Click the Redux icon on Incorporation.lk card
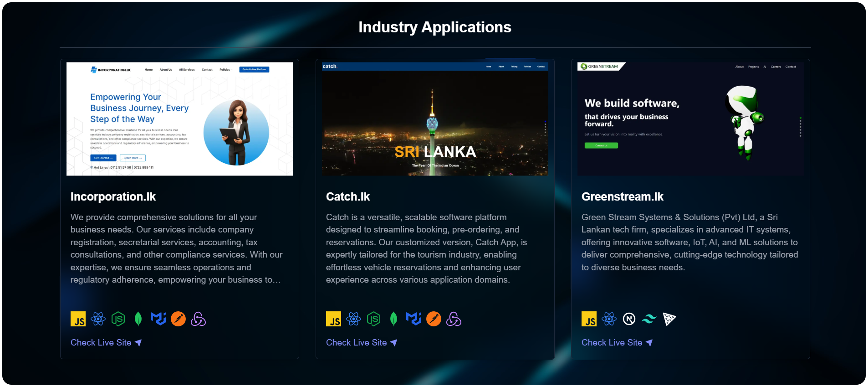The image size is (868, 387). tap(198, 319)
